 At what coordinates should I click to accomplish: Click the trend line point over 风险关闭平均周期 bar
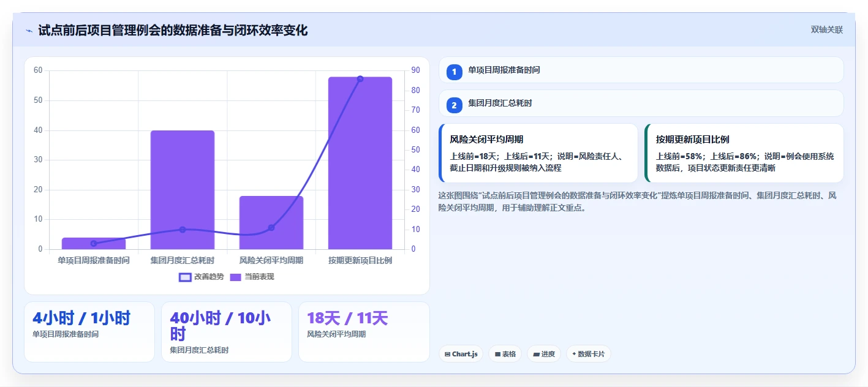(x=271, y=228)
